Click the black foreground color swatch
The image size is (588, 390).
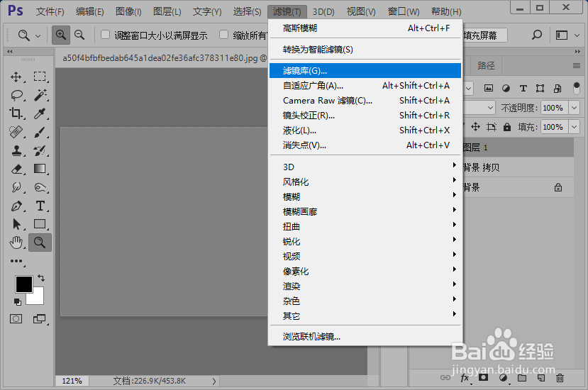[x=23, y=284]
